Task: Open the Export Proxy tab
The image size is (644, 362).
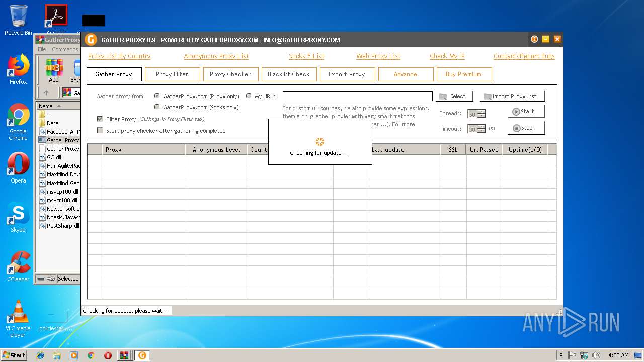Action: click(347, 74)
